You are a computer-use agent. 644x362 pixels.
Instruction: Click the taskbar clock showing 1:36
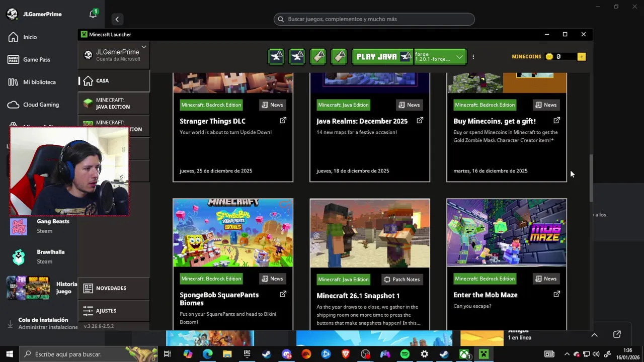pos(628,354)
